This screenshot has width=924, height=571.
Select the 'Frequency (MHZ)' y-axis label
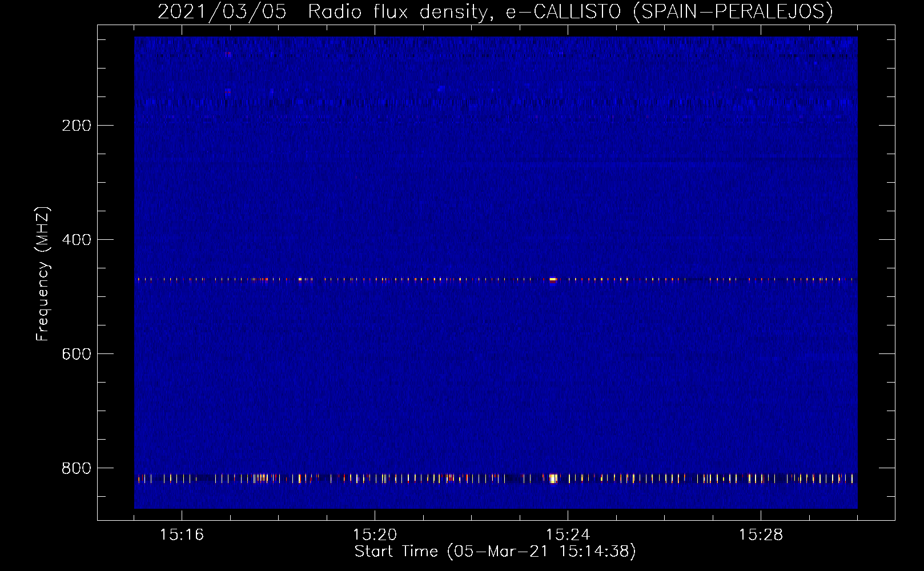click(x=43, y=274)
